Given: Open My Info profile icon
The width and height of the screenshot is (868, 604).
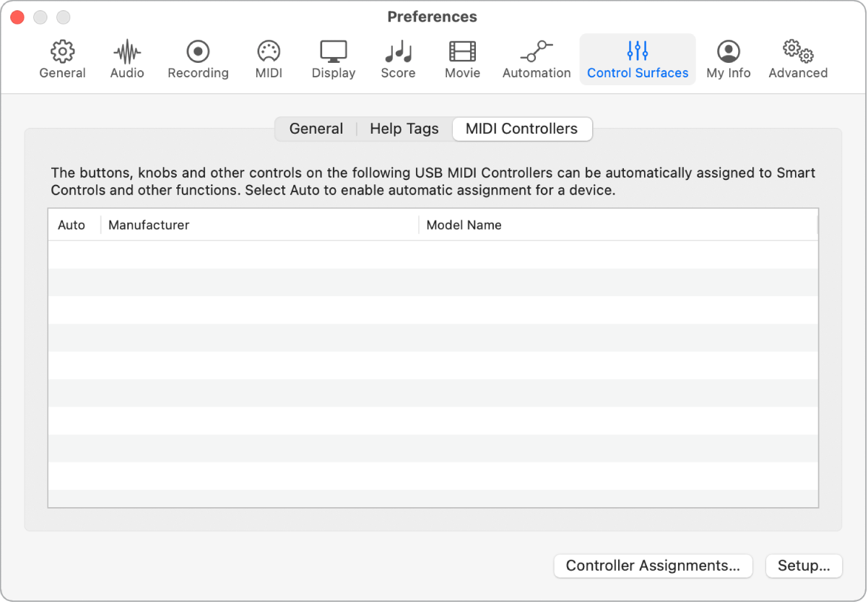Looking at the screenshot, I should click(x=729, y=52).
